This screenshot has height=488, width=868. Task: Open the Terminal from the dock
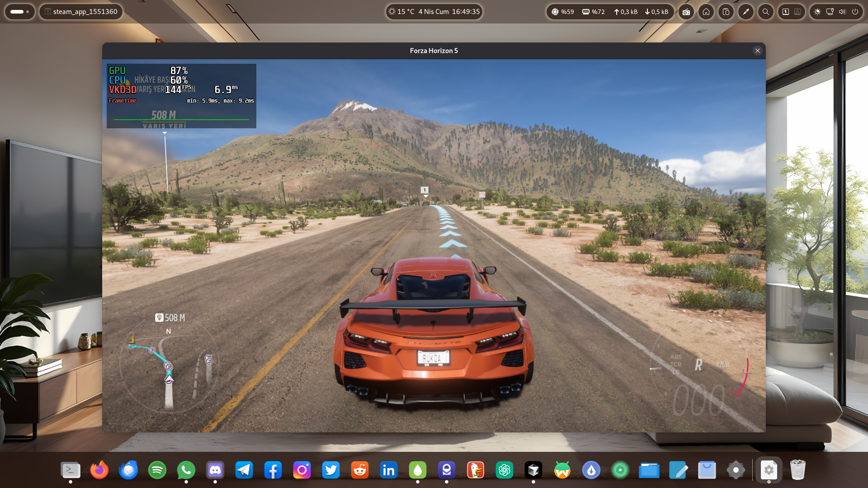pos(71,470)
